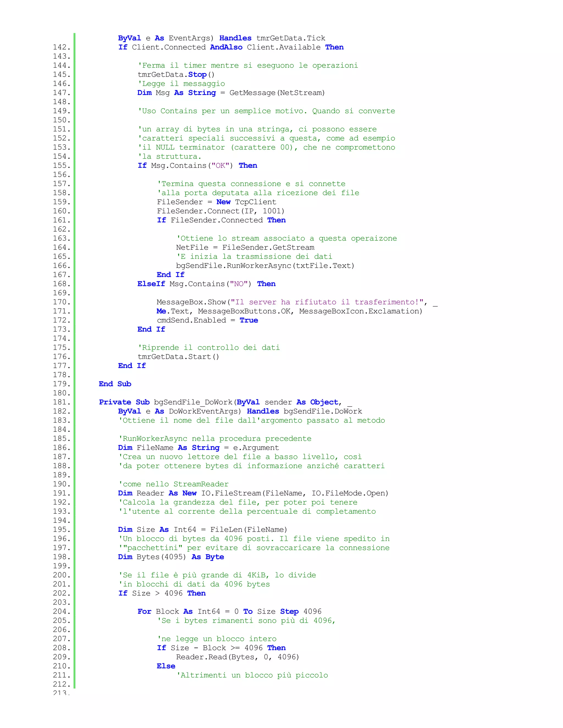
Task: Click 'If Size > 4096 Then'
Action: pos(162,593)
